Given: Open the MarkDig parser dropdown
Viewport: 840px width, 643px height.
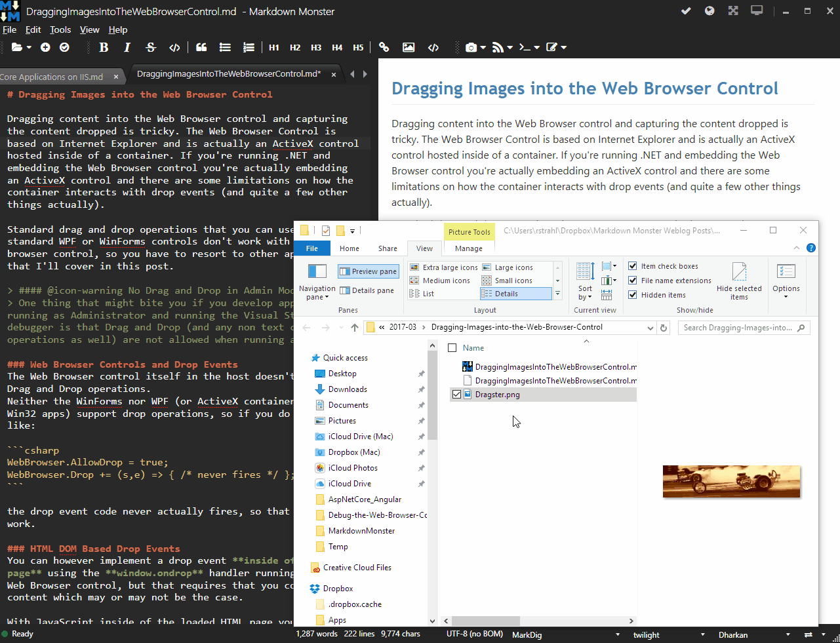Looking at the screenshot, I should coord(616,634).
